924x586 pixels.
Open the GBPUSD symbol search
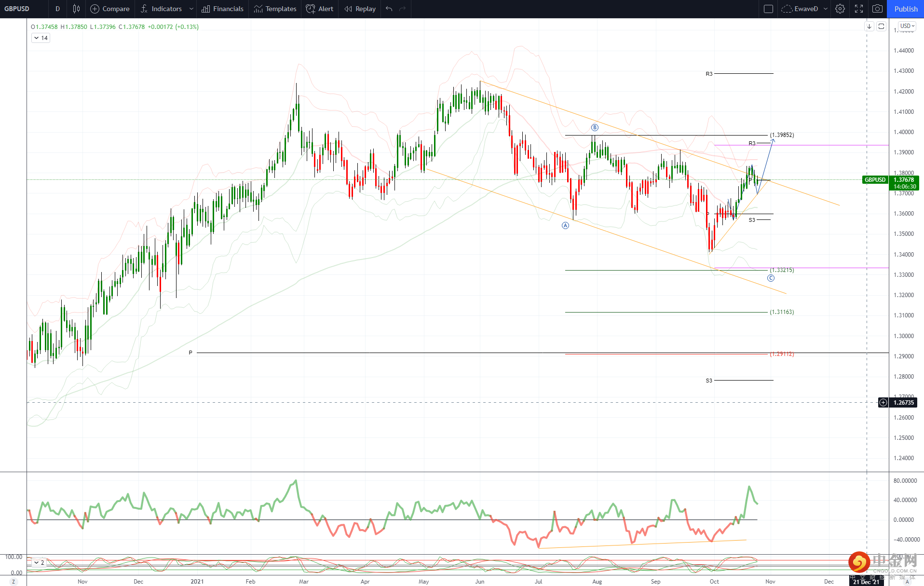[17, 9]
